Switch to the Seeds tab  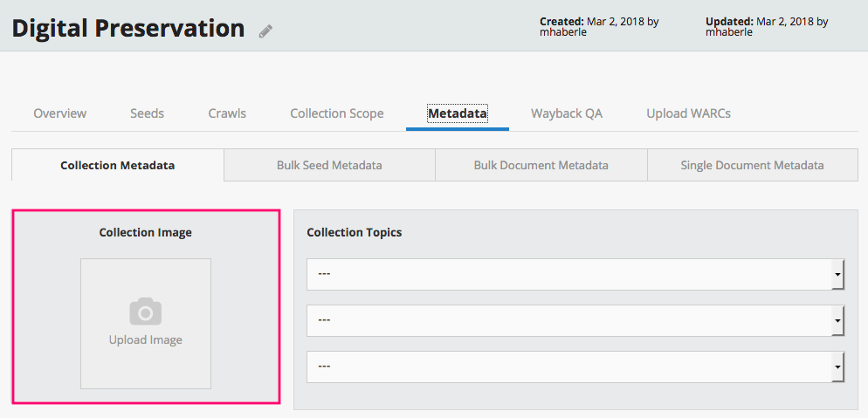(x=147, y=113)
